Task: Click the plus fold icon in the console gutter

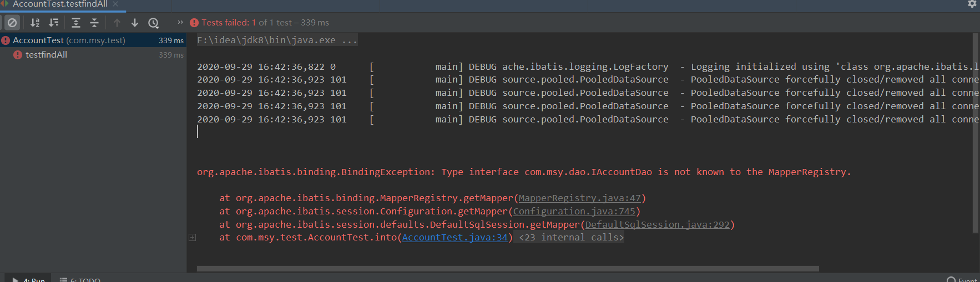Action: click(x=193, y=238)
